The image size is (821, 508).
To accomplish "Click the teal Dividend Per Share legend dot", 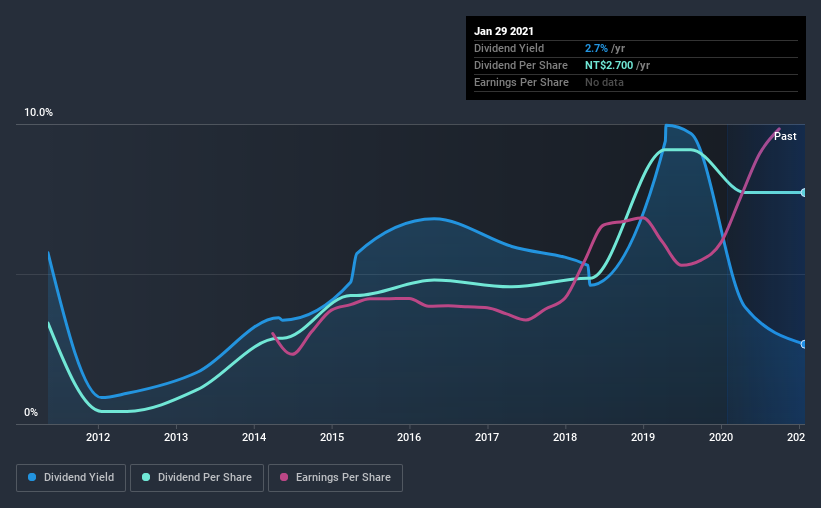I will [x=146, y=477].
